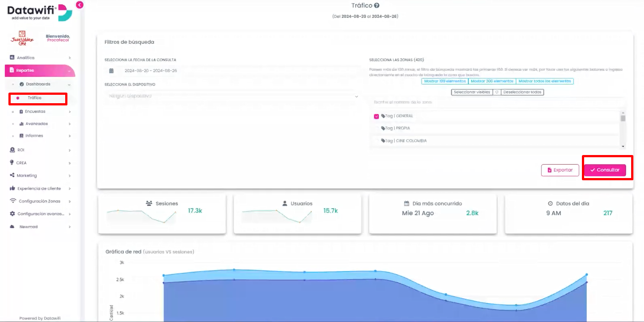Click the thumbs-up Experiencia de cliente icon
This screenshot has height=322, width=644.
click(x=12, y=188)
